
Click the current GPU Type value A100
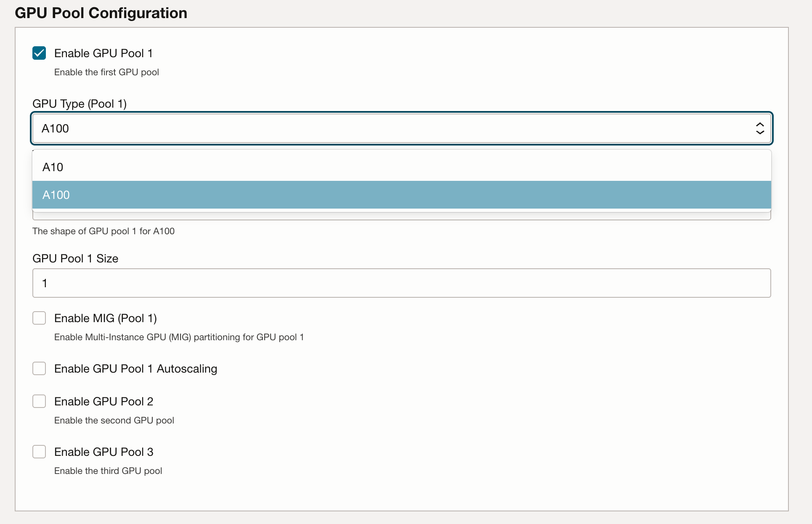coord(55,128)
